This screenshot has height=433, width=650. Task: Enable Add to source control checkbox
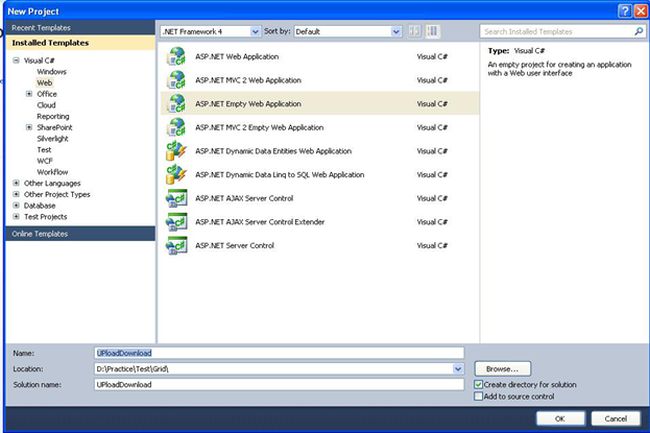[x=478, y=397]
